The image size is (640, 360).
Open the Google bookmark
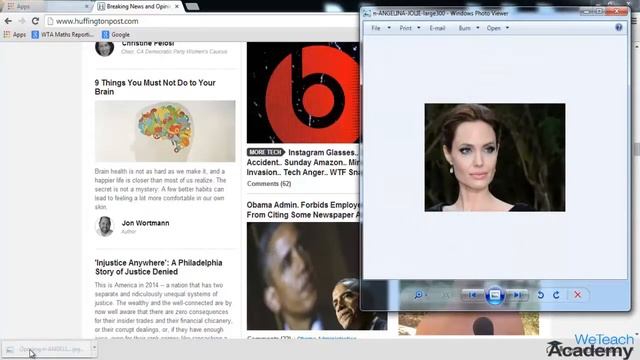(x=116, y=35)
